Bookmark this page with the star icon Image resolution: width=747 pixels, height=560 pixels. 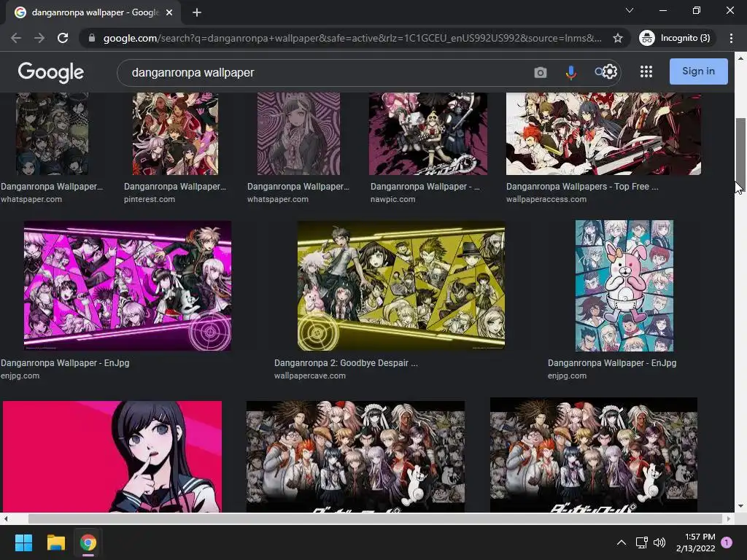[617, 38]
